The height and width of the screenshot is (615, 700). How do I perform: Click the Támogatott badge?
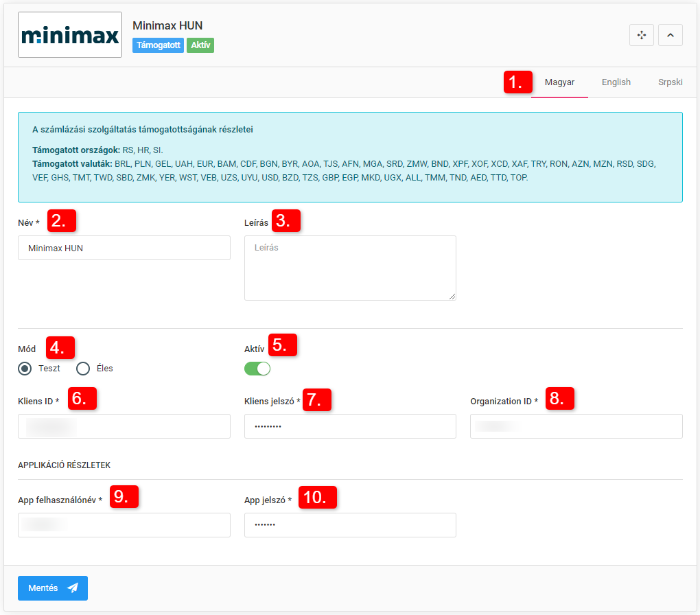point(158,45)
